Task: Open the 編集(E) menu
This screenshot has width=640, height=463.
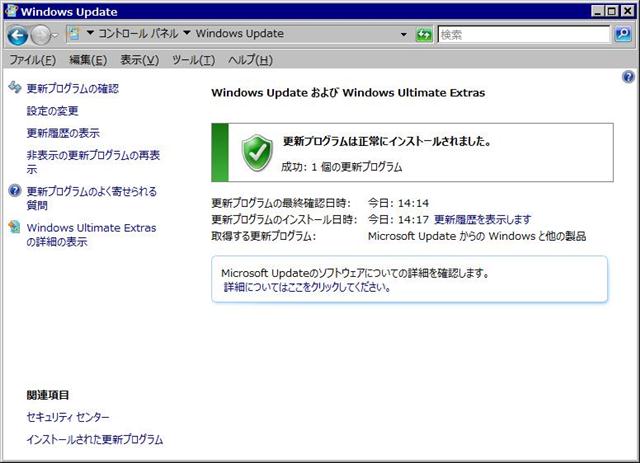Action: coord(88,60)
